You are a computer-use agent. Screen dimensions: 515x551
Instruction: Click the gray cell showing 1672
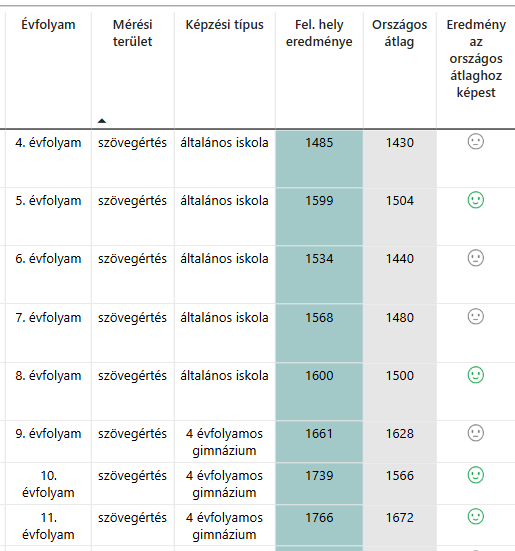click(400, 525)
